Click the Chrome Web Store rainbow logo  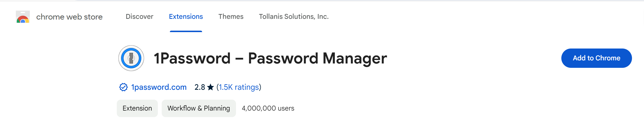(23, 17)
